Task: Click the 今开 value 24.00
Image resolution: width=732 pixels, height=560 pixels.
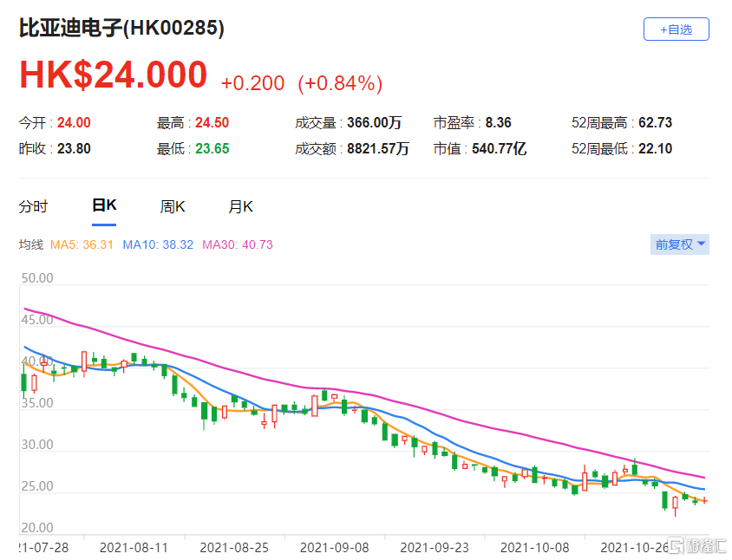Action: pyautogui.click(x=74, y=123)
